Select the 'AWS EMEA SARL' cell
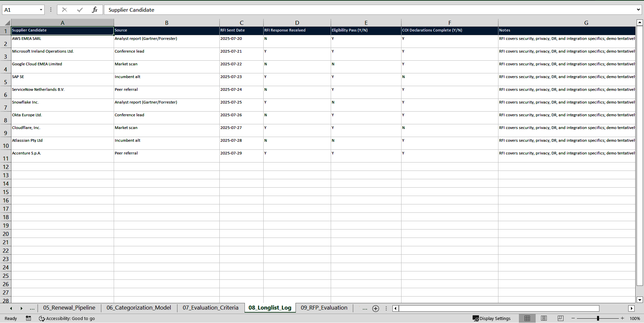Screen dimensions: 644x323 click(62, 42)
